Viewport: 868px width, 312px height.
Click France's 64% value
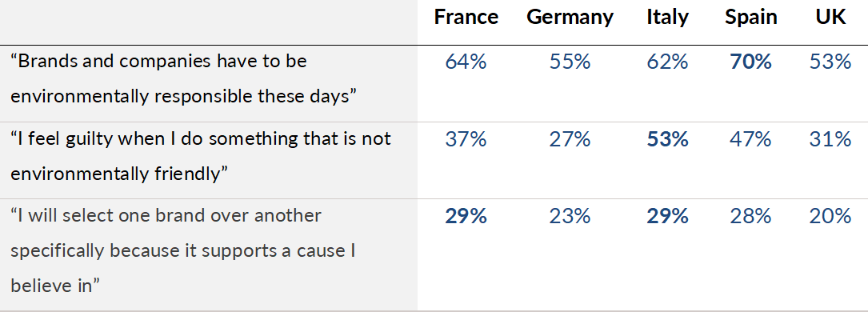click(466, 62)
